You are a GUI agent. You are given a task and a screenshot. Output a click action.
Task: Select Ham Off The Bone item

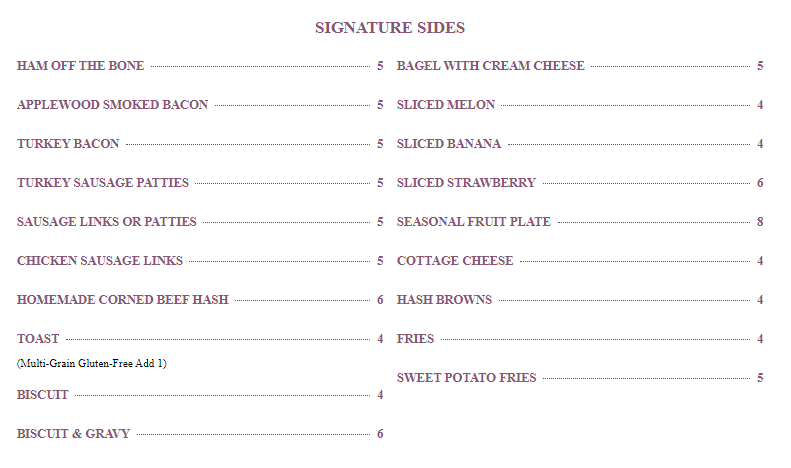click(x=81, y=66)
